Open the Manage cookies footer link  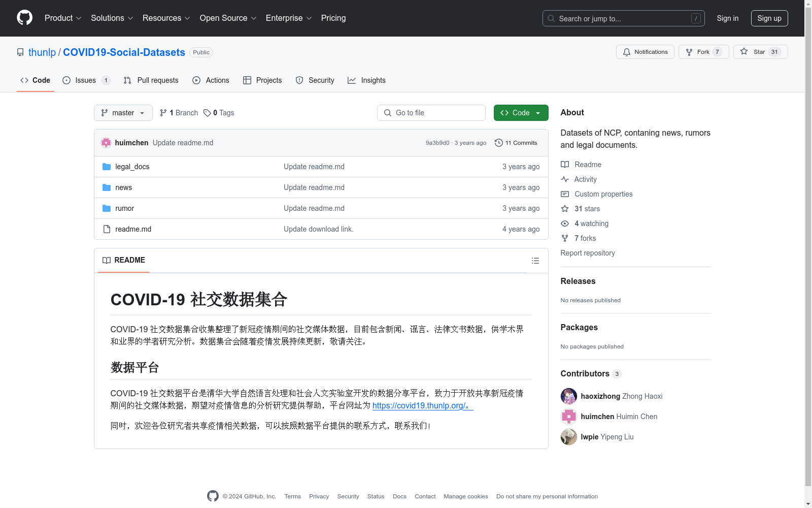[x=466, y=496]
